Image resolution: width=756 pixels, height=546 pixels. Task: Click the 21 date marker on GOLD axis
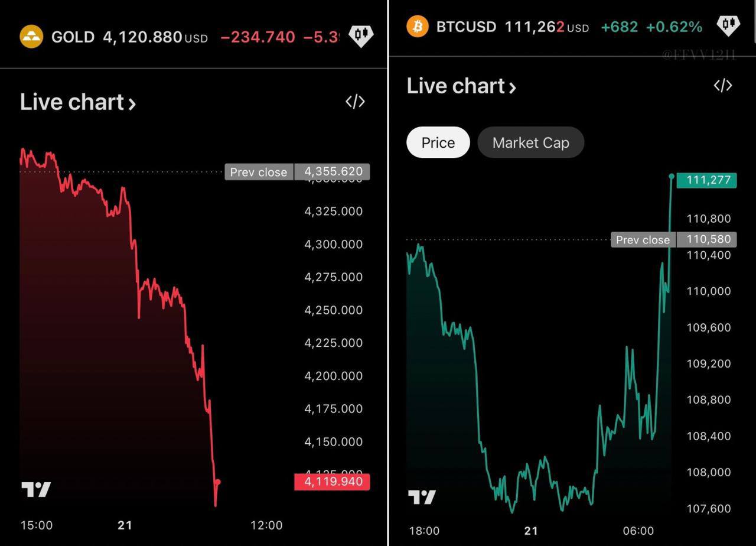(125, 525)
